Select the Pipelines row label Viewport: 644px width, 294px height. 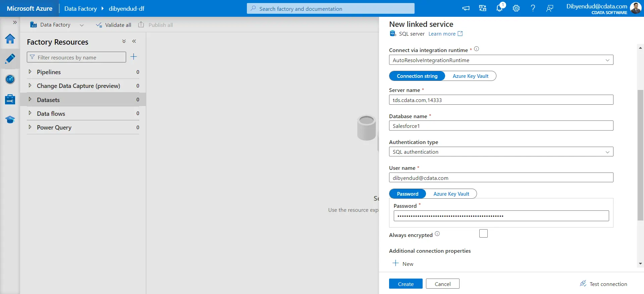(x=49, y=72)
